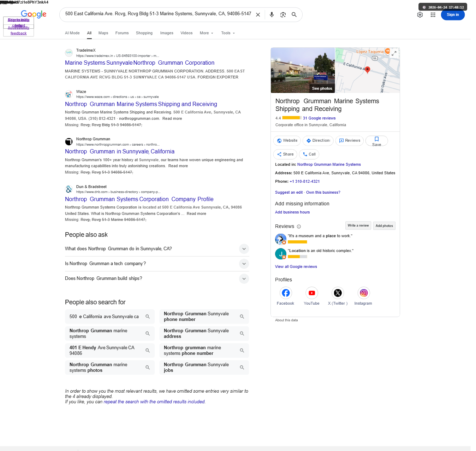Viewport: 476px width, 451px height.
Task: Click the Share button
Action: pos(285,154)
